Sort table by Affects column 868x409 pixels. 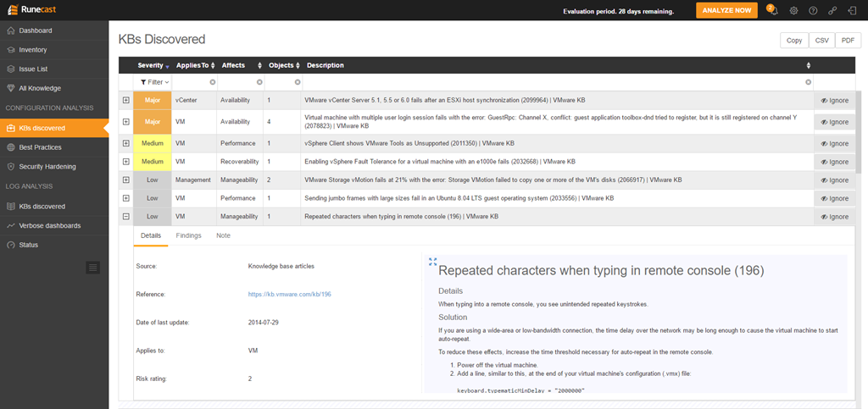pos(241,65)
